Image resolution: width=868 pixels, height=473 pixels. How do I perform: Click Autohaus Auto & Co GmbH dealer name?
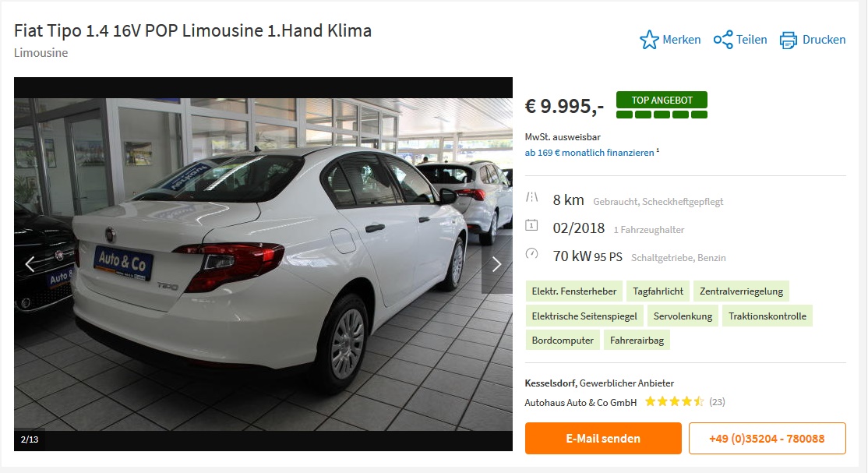[580, 403]
